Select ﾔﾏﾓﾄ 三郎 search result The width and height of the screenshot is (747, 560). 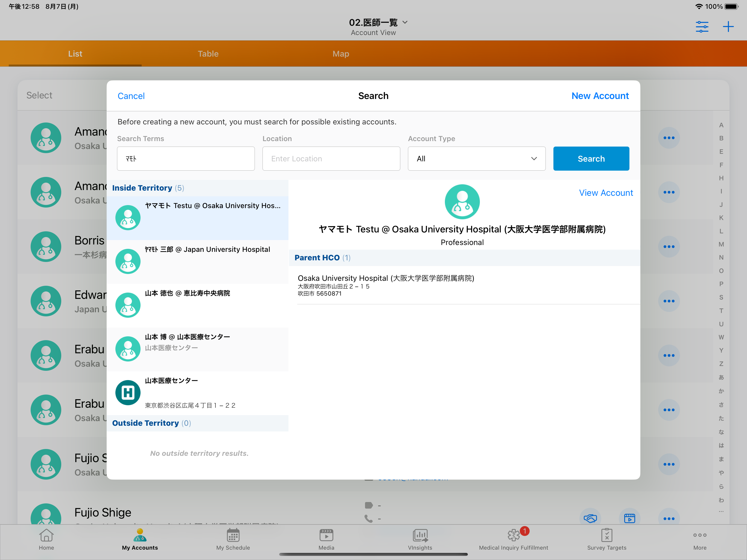click(198, 261)
